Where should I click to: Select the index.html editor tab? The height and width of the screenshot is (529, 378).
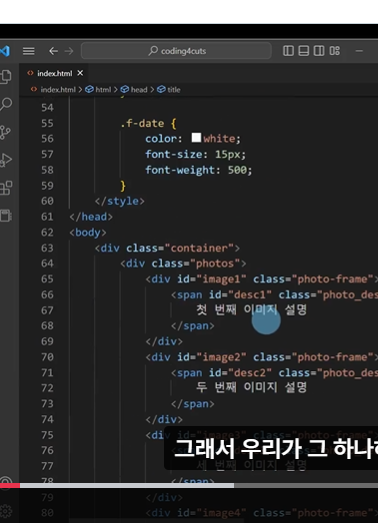(x=55, y=73)
